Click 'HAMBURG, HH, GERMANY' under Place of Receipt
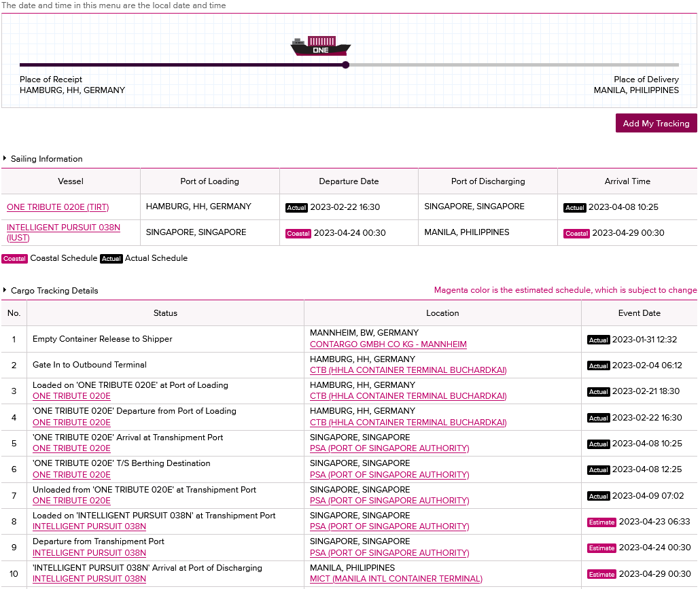Screen dimensions: 700x589 [72, 90]
